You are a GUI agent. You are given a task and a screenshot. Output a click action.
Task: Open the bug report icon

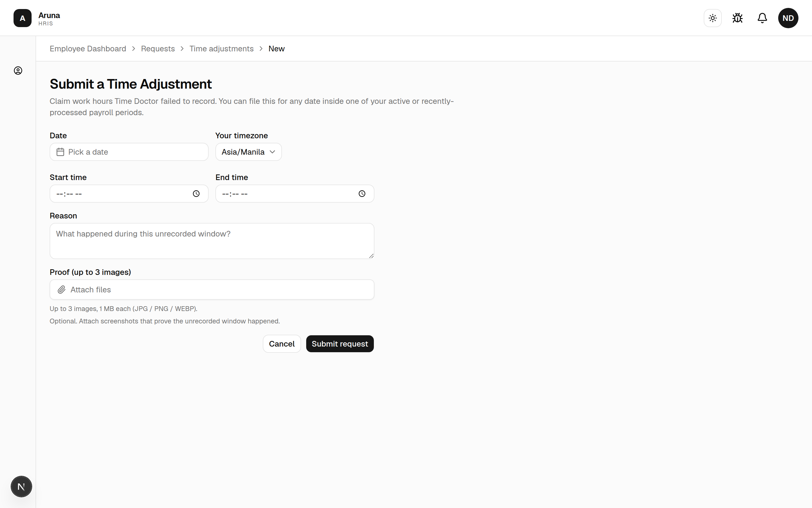pyautogui.click(x=738, y=18)
